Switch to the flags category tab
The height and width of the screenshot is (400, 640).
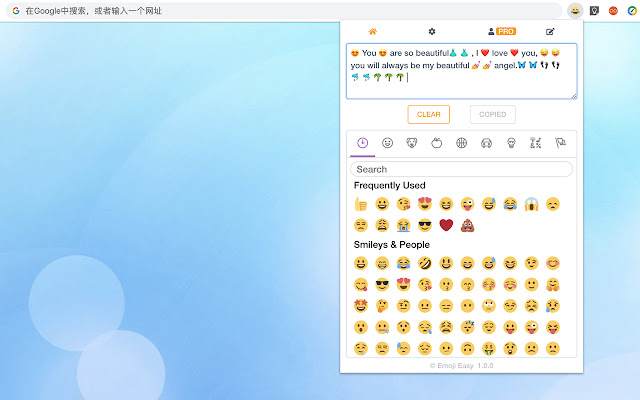pyautogui.click(x=560, y=143)
